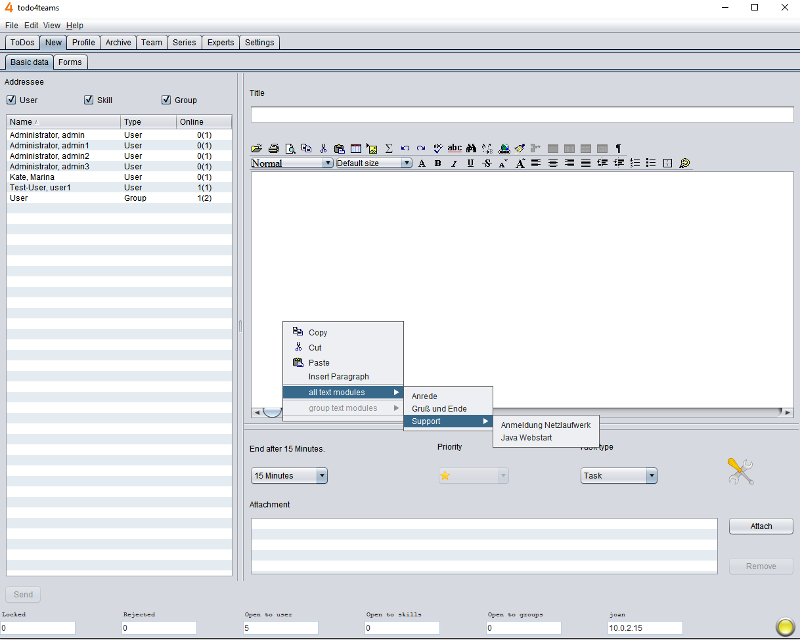This screenshot has width=800, height=640.
Task: Click the Open to user count field
Action: pyautogui.click(x=281, y=628)
